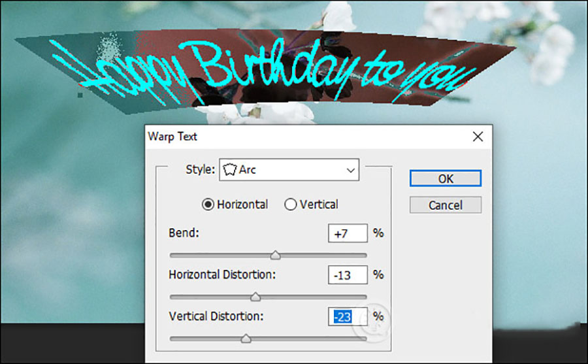Click the Style dropdown chevron arrow

348,170
